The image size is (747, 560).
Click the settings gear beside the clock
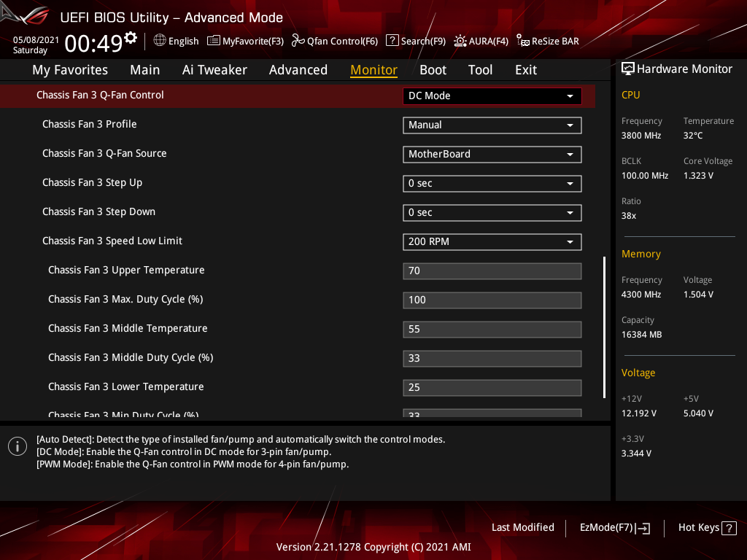pos(131,38)
